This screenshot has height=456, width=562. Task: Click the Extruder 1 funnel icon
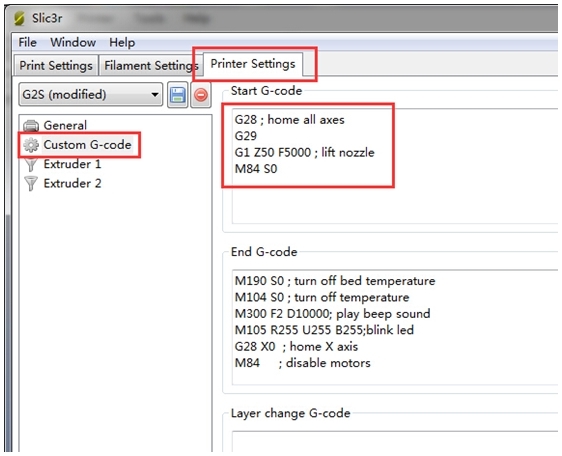tap(31, 165)
